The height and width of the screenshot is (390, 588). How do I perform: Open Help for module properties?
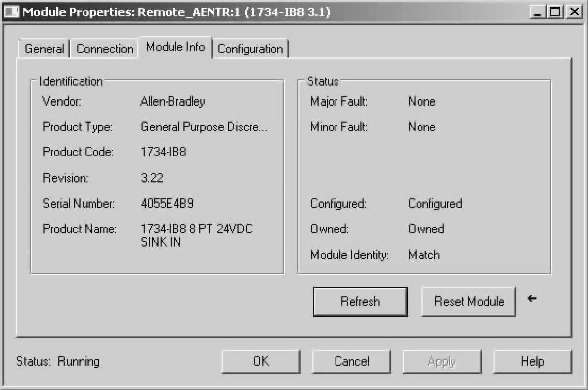532,362
